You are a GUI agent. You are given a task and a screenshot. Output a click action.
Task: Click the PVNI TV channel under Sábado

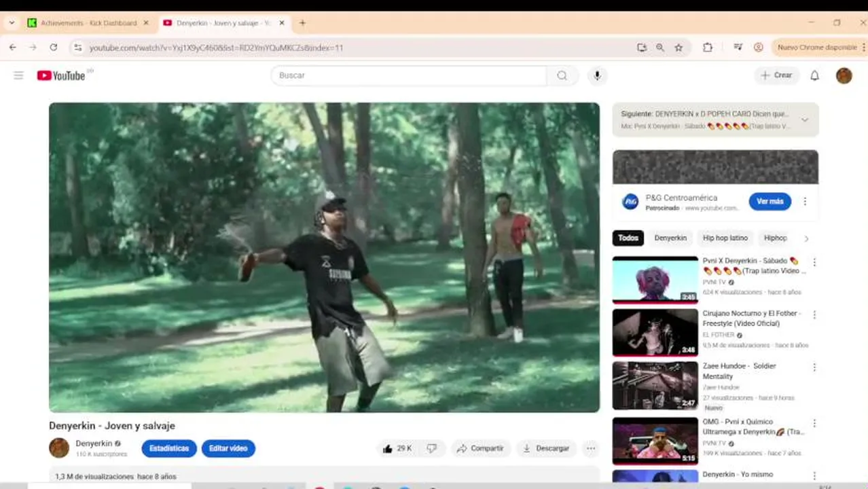(x=715, y=282)
